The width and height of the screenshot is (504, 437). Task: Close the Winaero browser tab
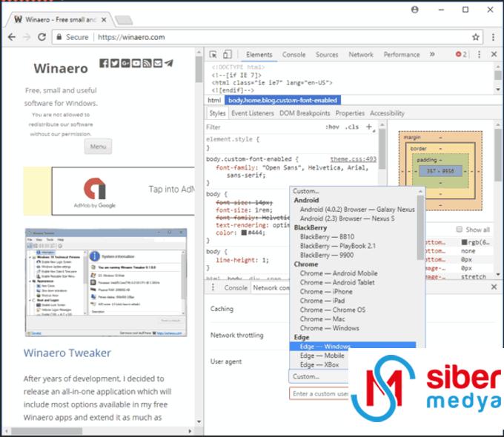coord(104,20)
